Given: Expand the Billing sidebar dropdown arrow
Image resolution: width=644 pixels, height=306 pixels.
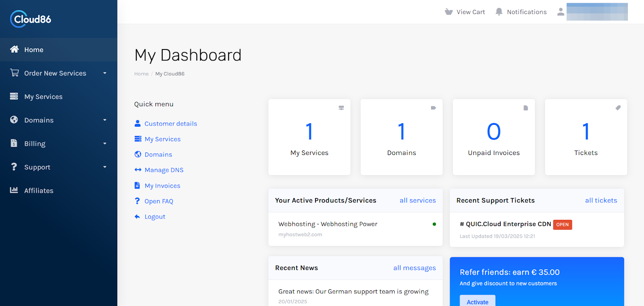Looking at the screenshot, I should click(x=105, y=144).
